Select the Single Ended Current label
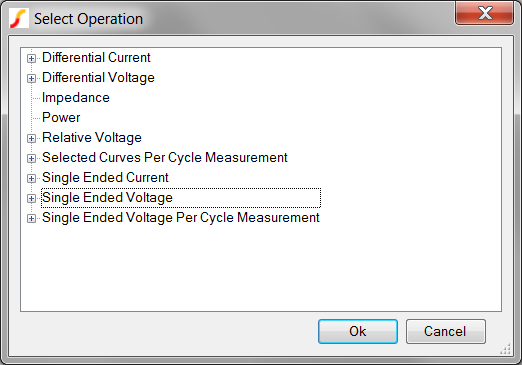Viewport: 522px width, 365px height. (105, 178)
